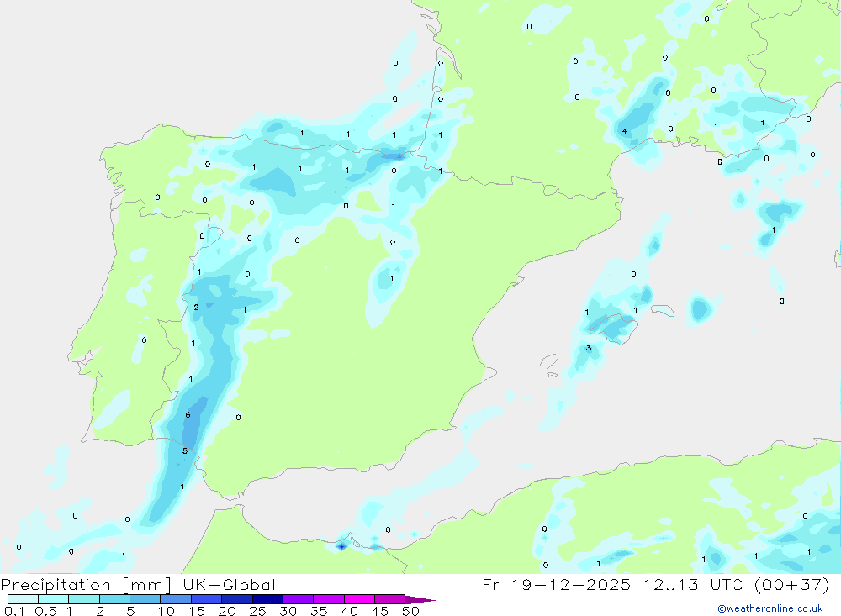Select the 'UK-Global' model label
Screen dimensions: 841x616
pyautogui.click(x=229, y=585)
